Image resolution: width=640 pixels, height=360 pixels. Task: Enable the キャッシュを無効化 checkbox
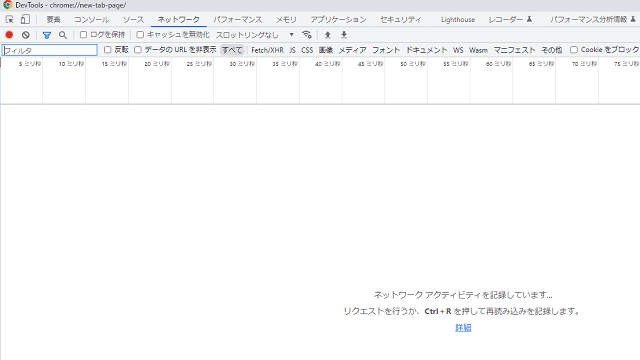[140, 35]
